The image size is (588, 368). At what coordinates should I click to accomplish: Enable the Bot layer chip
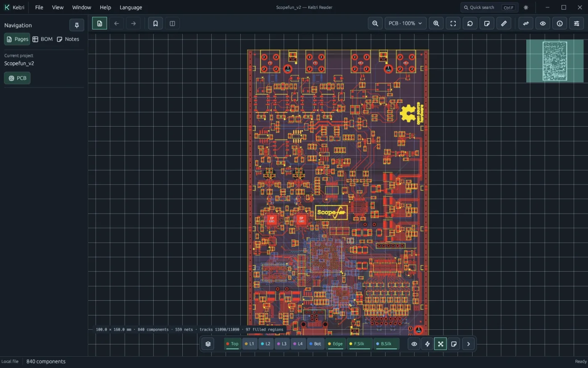coord(315,344)
